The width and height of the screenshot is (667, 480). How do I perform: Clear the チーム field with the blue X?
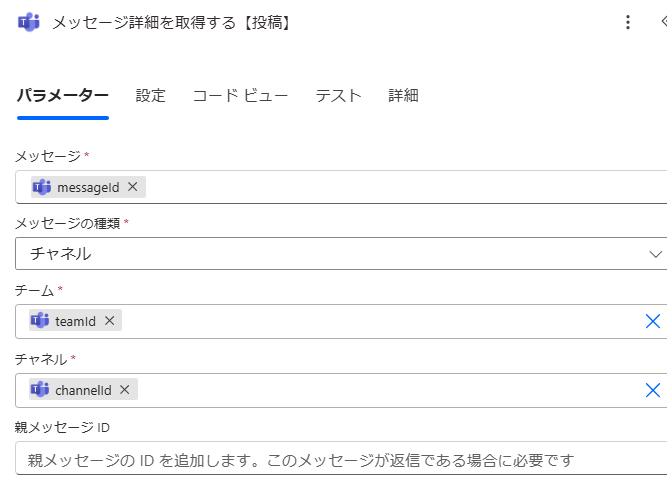pyautogui.click(x=653, y=321)
